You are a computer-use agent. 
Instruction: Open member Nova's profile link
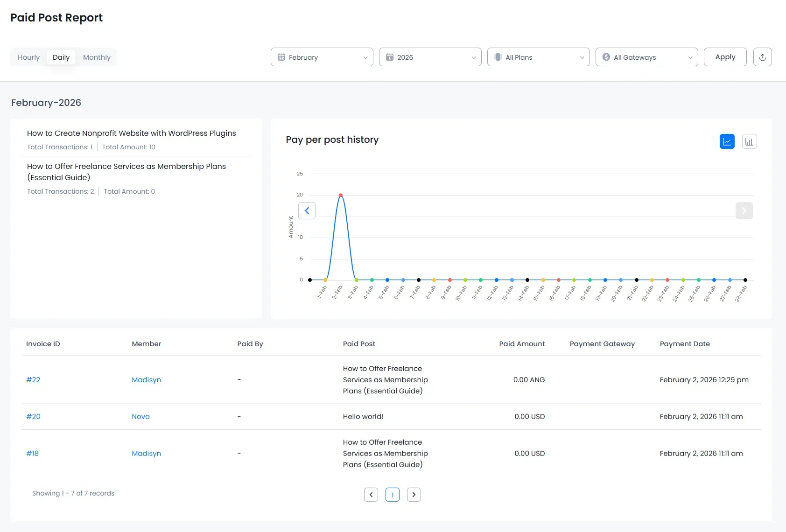[140, 416]
